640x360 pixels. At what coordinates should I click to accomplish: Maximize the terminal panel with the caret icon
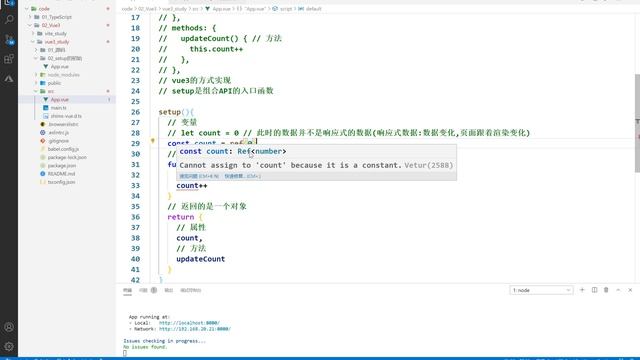pyautogui.click(x=618, y=290)
